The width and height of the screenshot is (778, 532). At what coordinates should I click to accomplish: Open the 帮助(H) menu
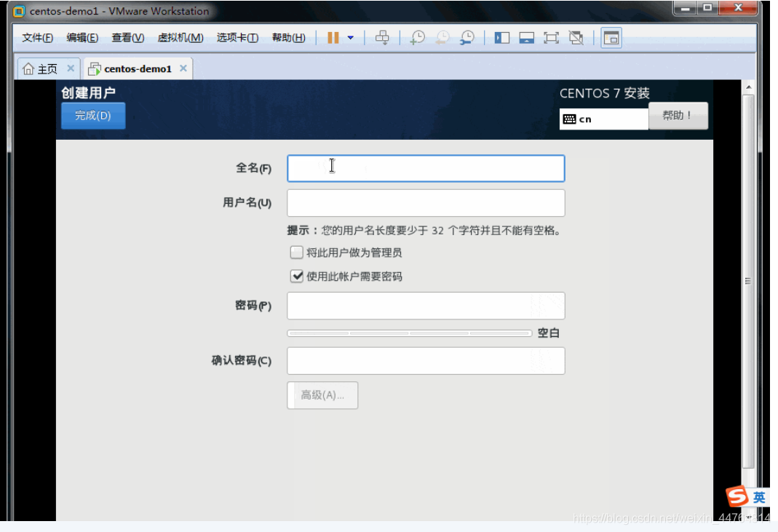tap(288, 38)
